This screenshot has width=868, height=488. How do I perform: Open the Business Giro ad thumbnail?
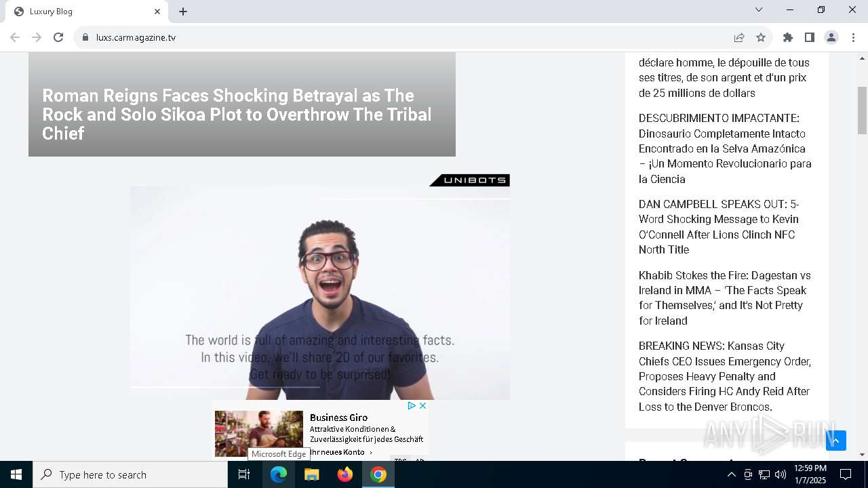(259, 434)
